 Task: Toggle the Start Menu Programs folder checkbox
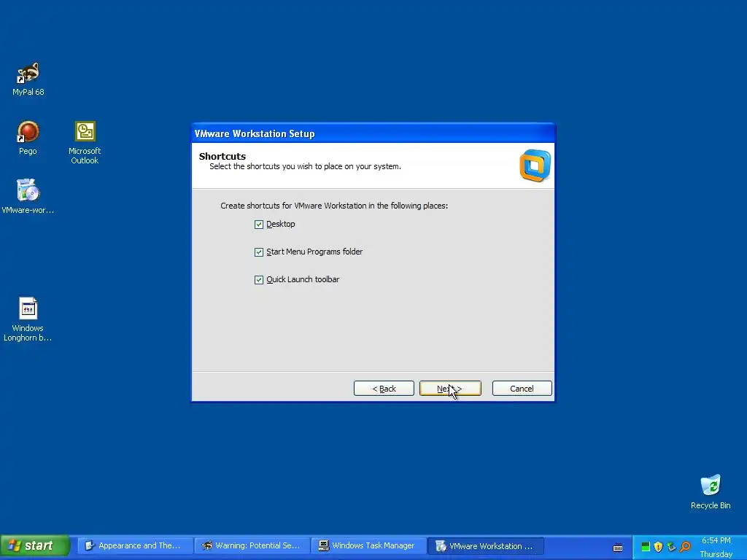pyautogui.click(x=259, y=252)
